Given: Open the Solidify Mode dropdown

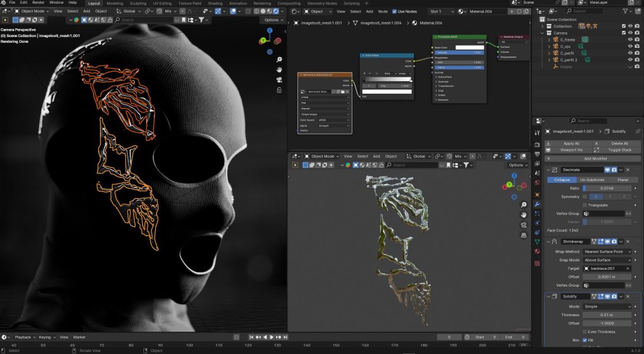Looking at the screenshot, I should click(x=607, y=307).
